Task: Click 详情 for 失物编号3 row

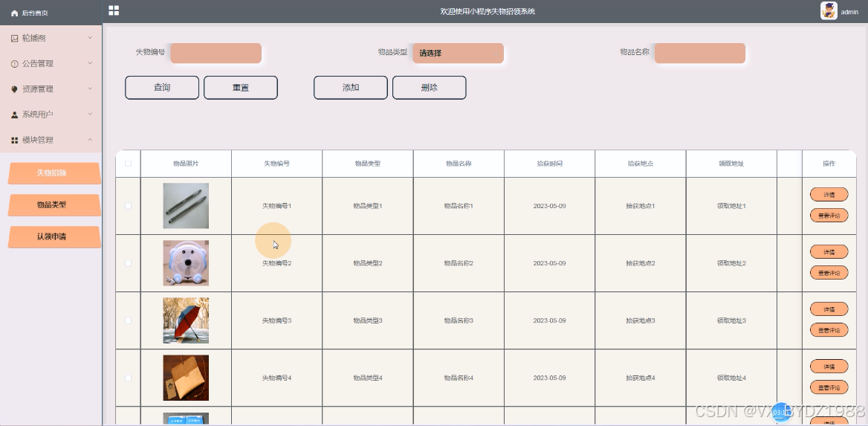Action: click(x=829, y=309)
